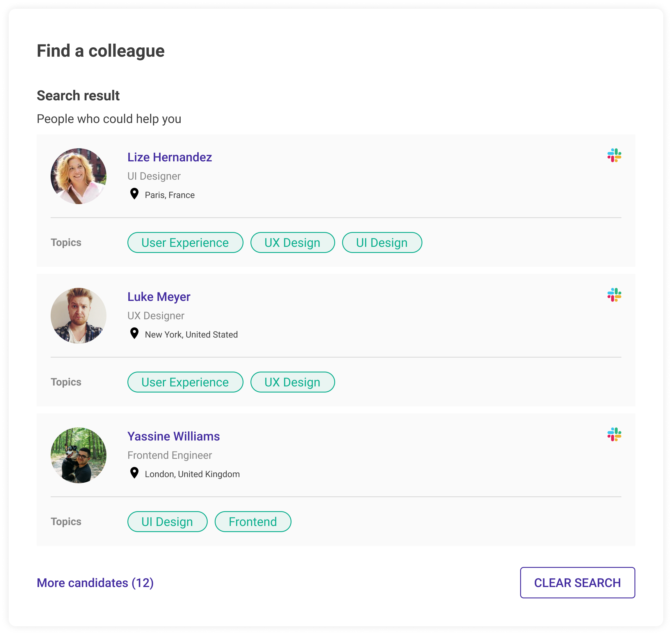The image size is (672, 635).
Task: Open Yassine Williams's profile
Action: point(173,436)
